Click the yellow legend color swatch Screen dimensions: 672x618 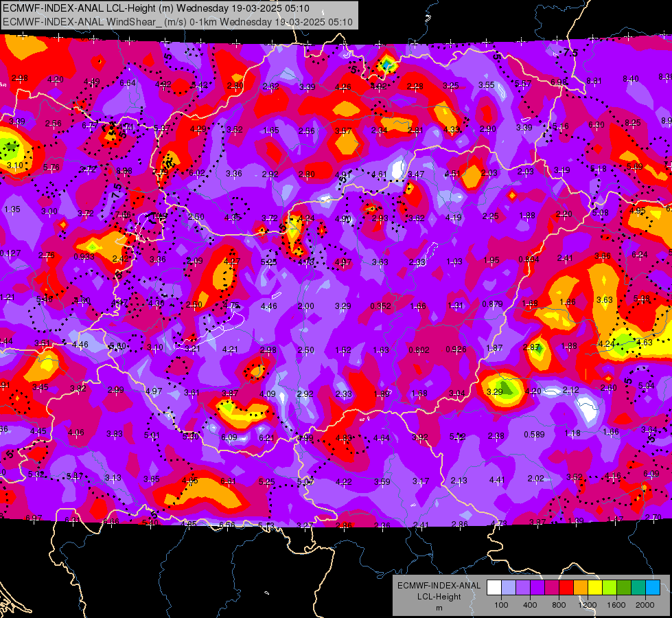(x=595, y=587)
